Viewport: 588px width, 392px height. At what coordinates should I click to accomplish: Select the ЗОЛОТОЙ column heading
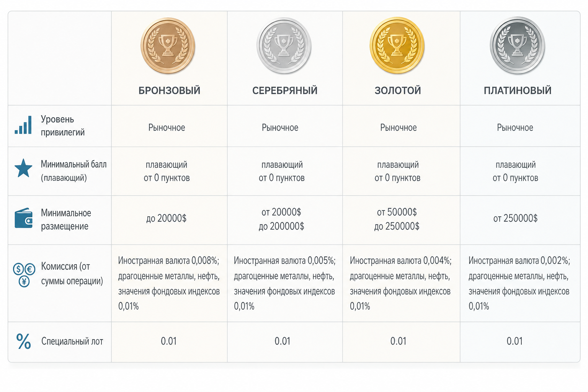pyautogui.click(x=398, y=90)
